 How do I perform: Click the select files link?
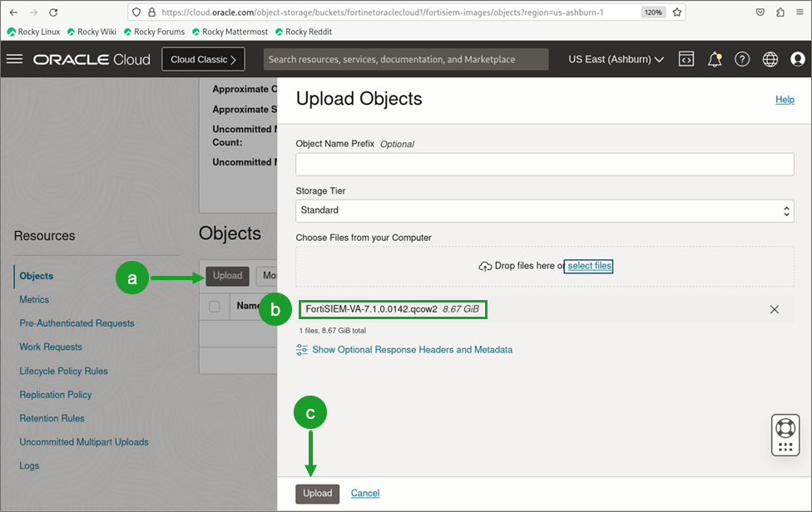point(588,265)
